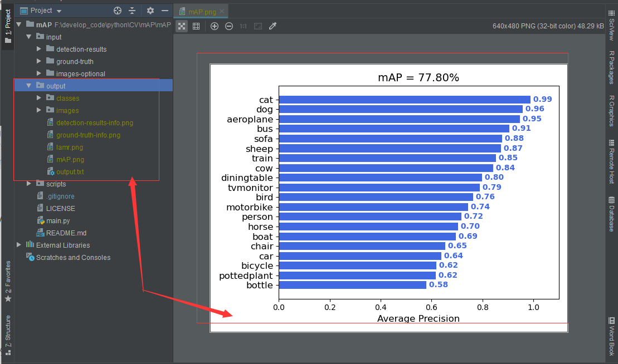Select output.txt file
The width and height of the screenshot is (618, 364).
click(x=70, y=171)
